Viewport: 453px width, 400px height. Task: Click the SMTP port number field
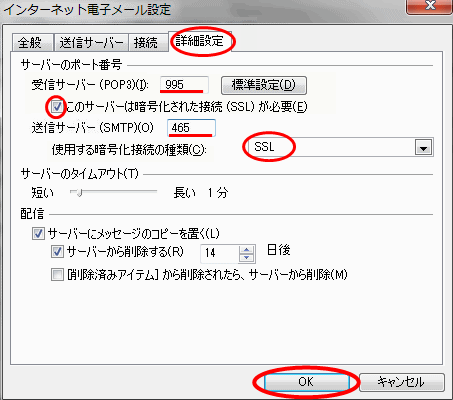tap(191, 128)
